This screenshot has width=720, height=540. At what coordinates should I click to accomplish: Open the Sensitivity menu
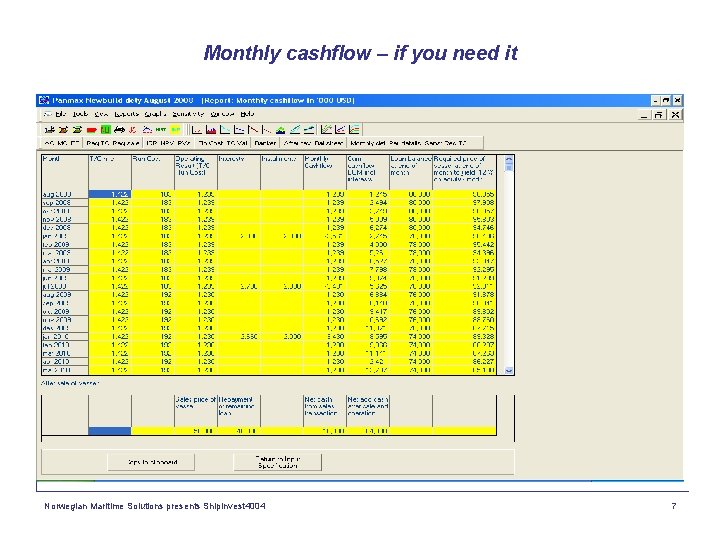coord(188,114)
